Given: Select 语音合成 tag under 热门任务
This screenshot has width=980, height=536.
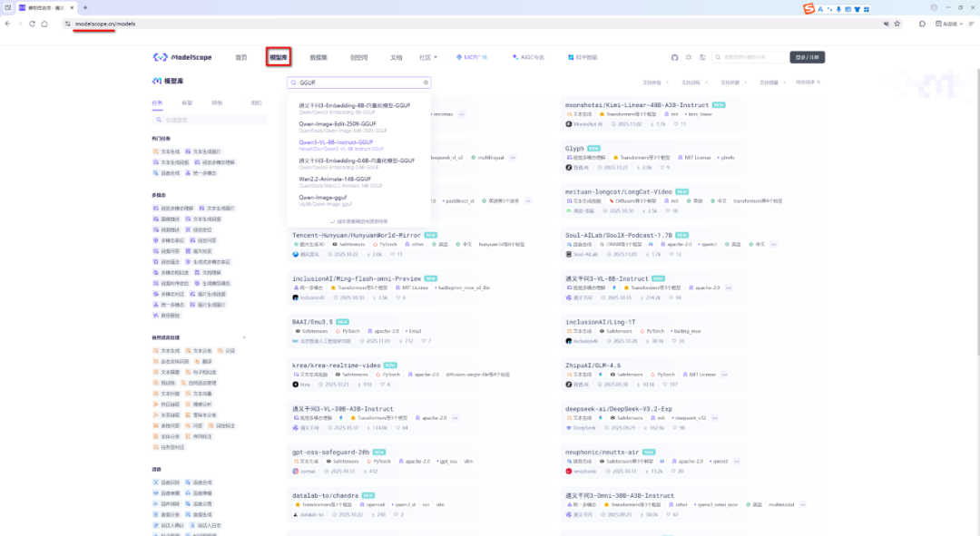Looking at the screenshot, I should tap(166, 173).
